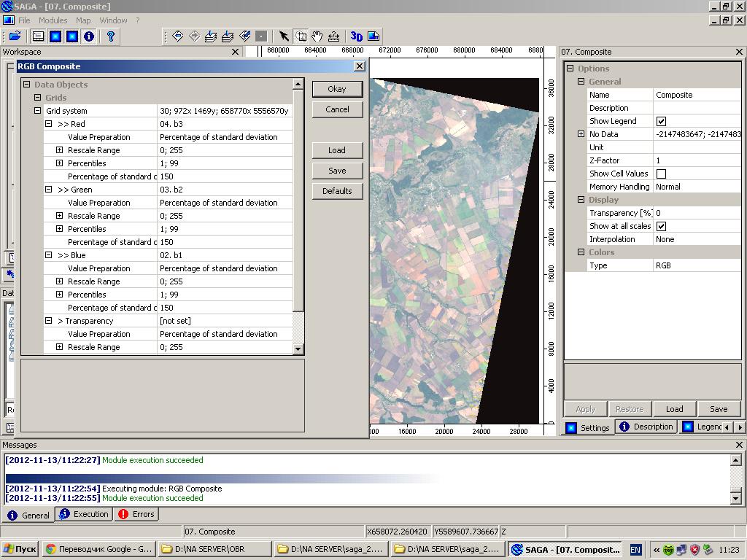Click the help question mark icon
Image resolution: width=747 pixels, height=560 pixels.
[x=111, y=36]
